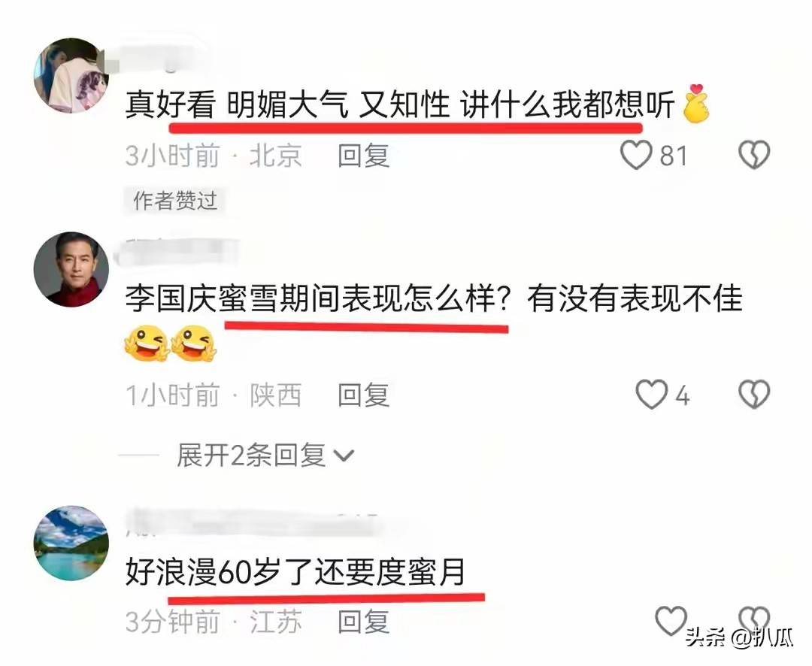Tap broken heart on the Shaanxi comment
Viewport: 812px width, 666px height.
coord(754,395)
